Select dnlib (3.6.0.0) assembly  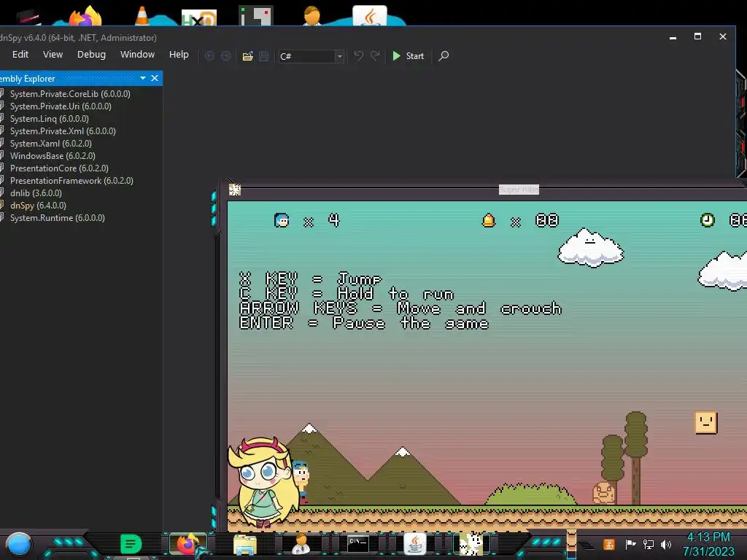click(x=36, y=192)
